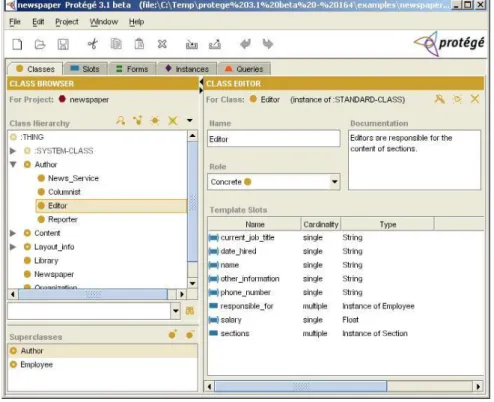Viewport: 494px width, 402px height.
Task: Select the :THING root class
Action: pyautogui.click(x=32, y=137)
